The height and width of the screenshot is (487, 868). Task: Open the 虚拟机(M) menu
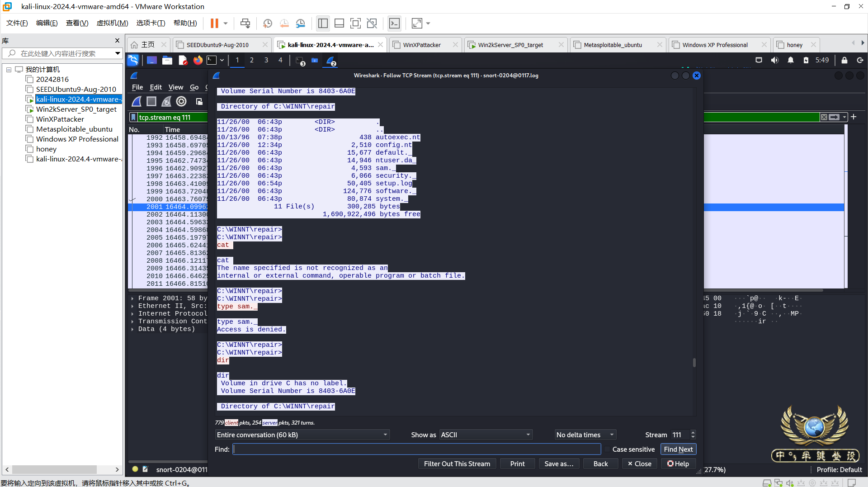[112, 23]
